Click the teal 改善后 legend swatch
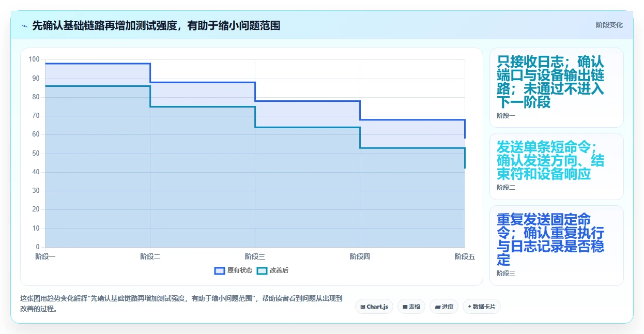 (262, 270)
